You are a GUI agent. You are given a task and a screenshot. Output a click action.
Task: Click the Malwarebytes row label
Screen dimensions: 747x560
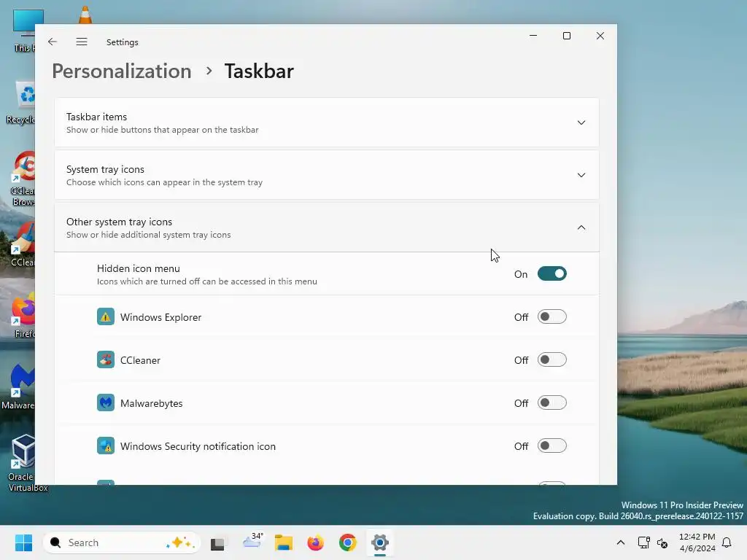151,403
